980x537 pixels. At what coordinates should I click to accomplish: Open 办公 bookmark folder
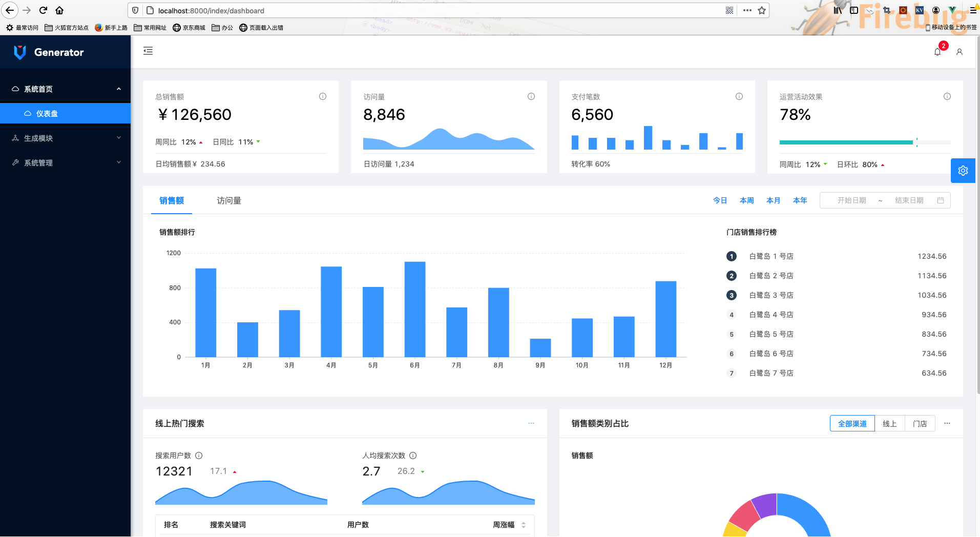click(222, 28)
